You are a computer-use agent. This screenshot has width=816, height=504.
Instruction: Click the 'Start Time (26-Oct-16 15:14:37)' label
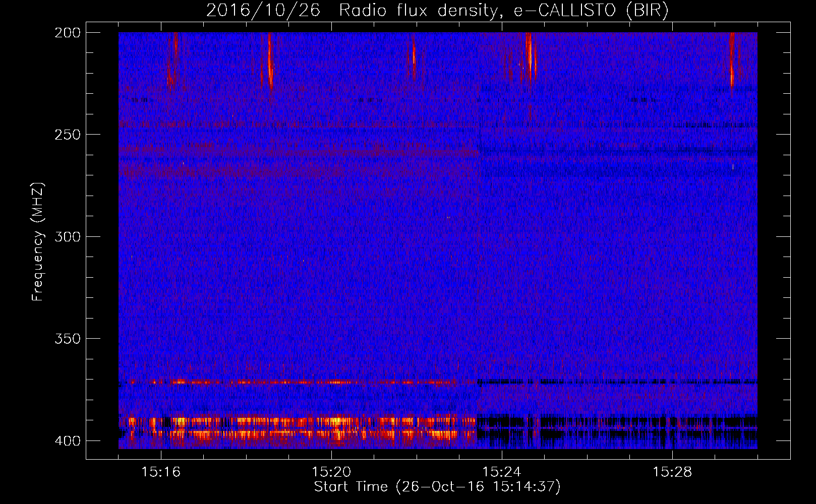[x=437, y=487]
